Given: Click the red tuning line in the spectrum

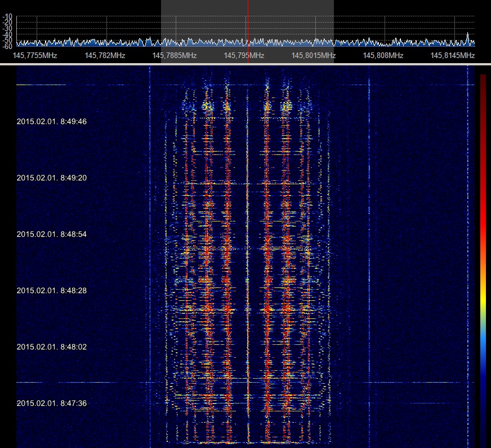Looking at the screenshot, I should pyautogui.click(x=248, y=32).
